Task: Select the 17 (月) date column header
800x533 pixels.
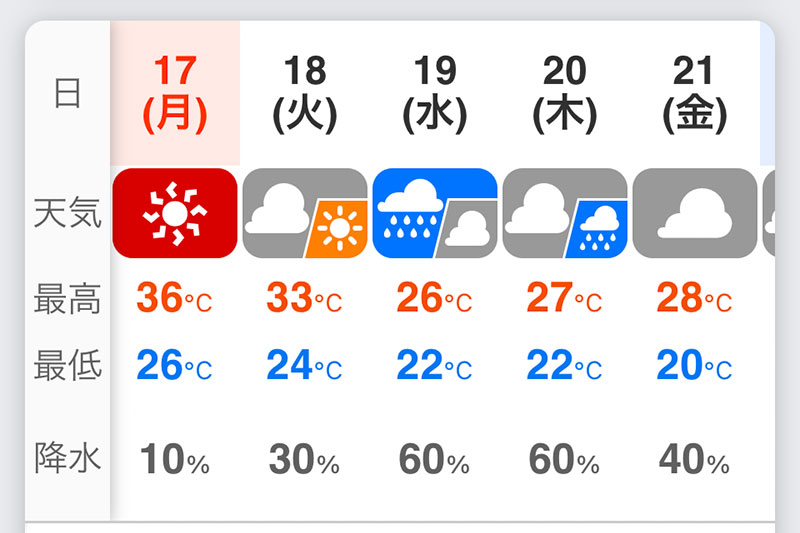Action: 175,94
